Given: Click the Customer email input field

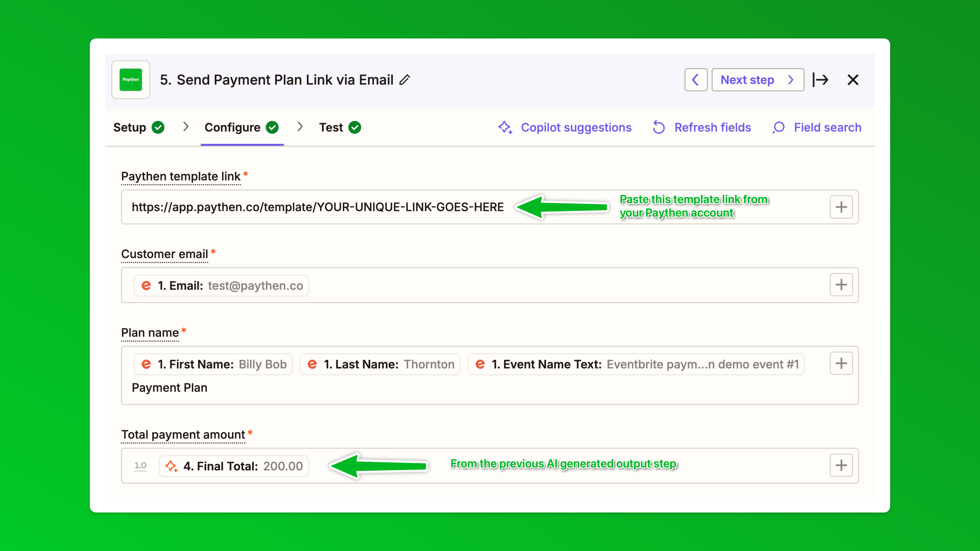Looking at the screenshot, I should tap(490, 285).
